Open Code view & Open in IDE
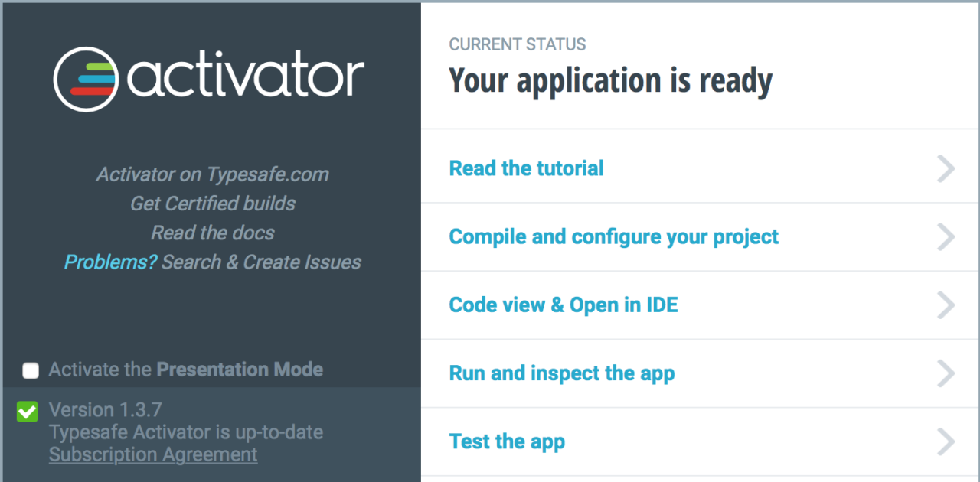The width and height of the screenshot is (980, 482). [563, 305]
